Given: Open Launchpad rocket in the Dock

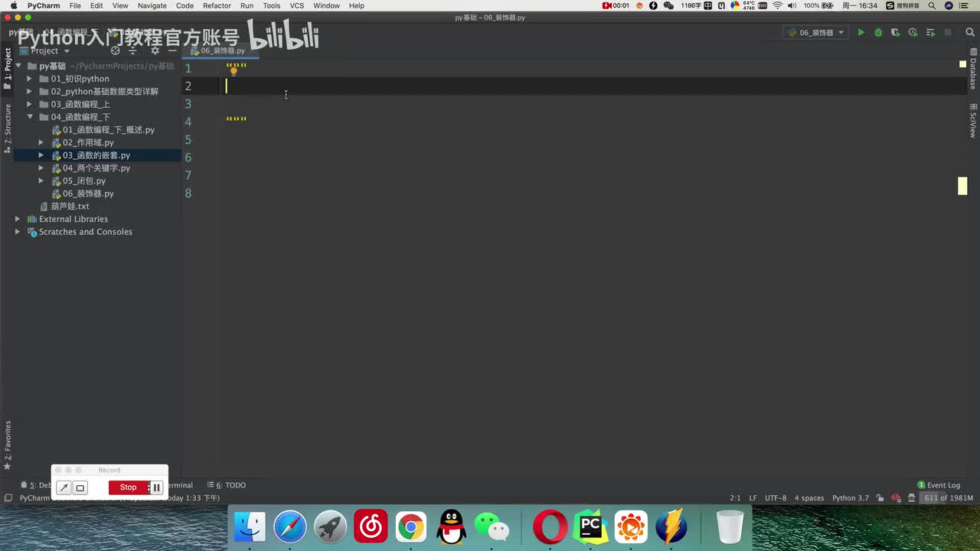Looking at the screenshot, I should pos(331,527).
